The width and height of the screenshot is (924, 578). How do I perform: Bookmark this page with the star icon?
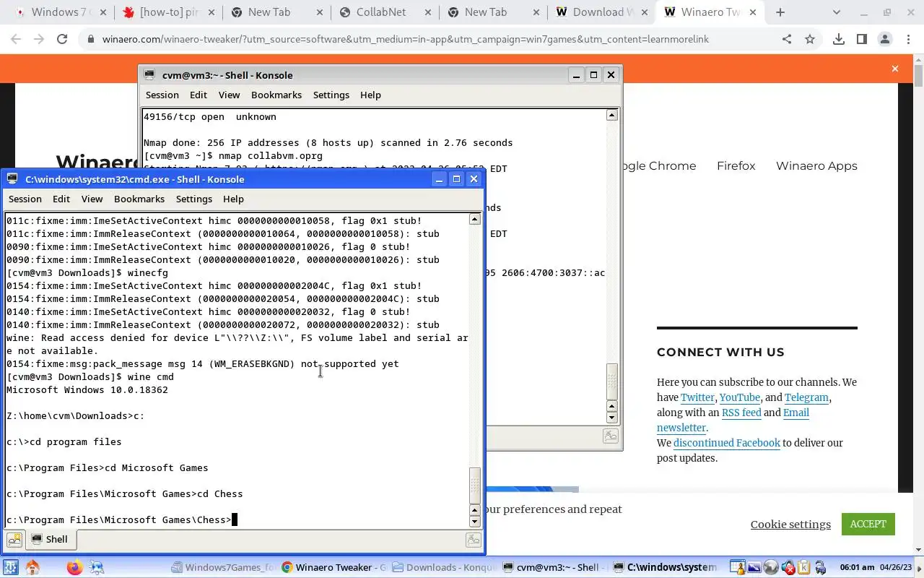[810, 39]
